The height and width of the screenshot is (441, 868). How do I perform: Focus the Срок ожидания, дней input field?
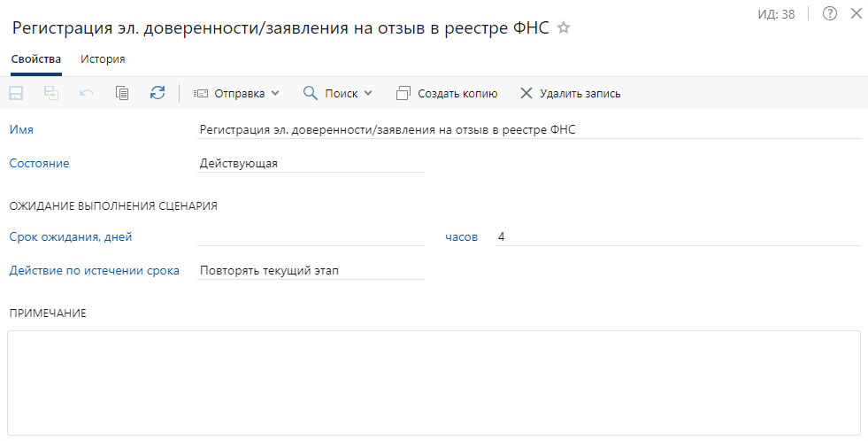[x=311, y=236]
